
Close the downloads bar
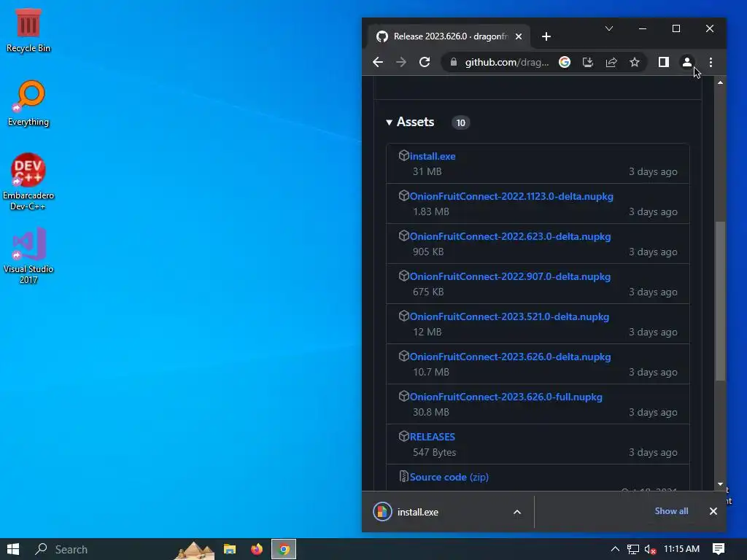tap(713, 511)
